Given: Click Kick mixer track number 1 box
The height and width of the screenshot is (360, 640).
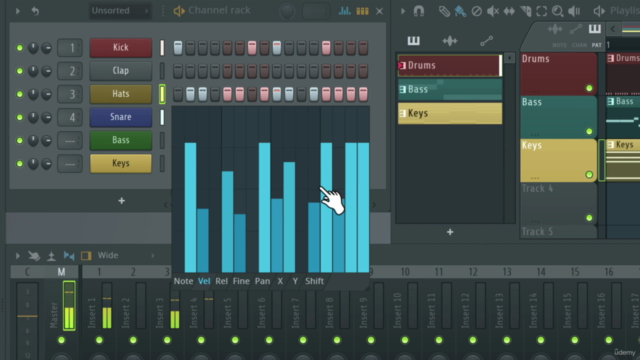Looking at the screenshot, I should click(70, 48).
